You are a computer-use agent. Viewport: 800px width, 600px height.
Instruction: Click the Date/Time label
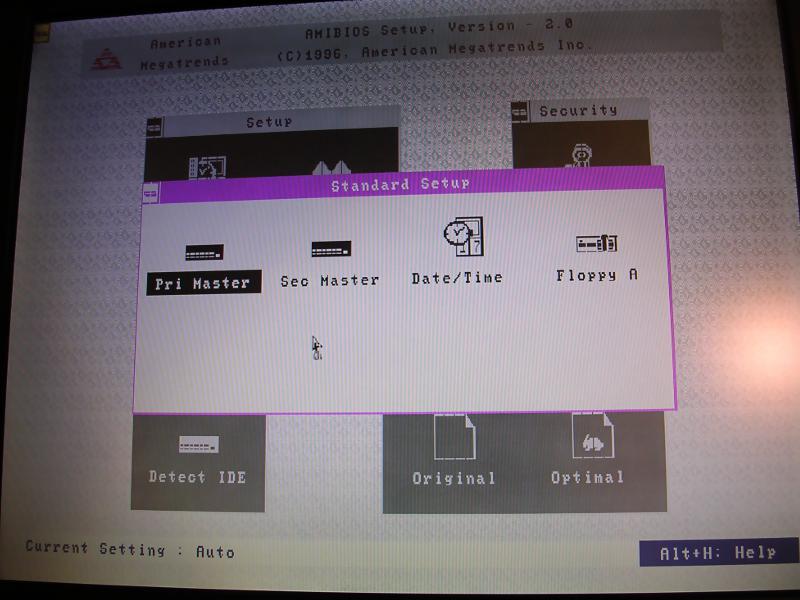click(x=457, y=278)
